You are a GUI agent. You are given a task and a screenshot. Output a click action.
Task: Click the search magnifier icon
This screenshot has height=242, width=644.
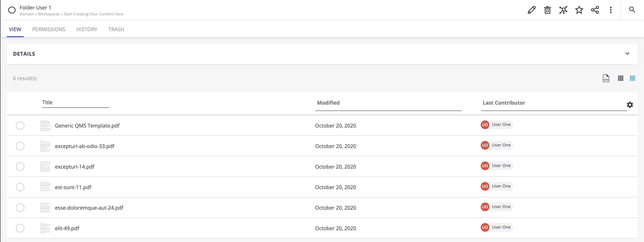(632, 10)
